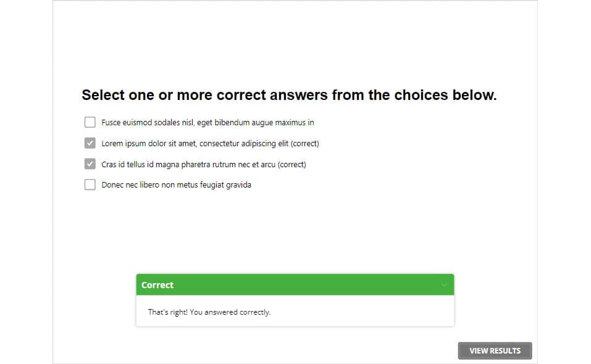
Task: Click the 'Correct' title in the green banner
Action: [x=157, y=285]
